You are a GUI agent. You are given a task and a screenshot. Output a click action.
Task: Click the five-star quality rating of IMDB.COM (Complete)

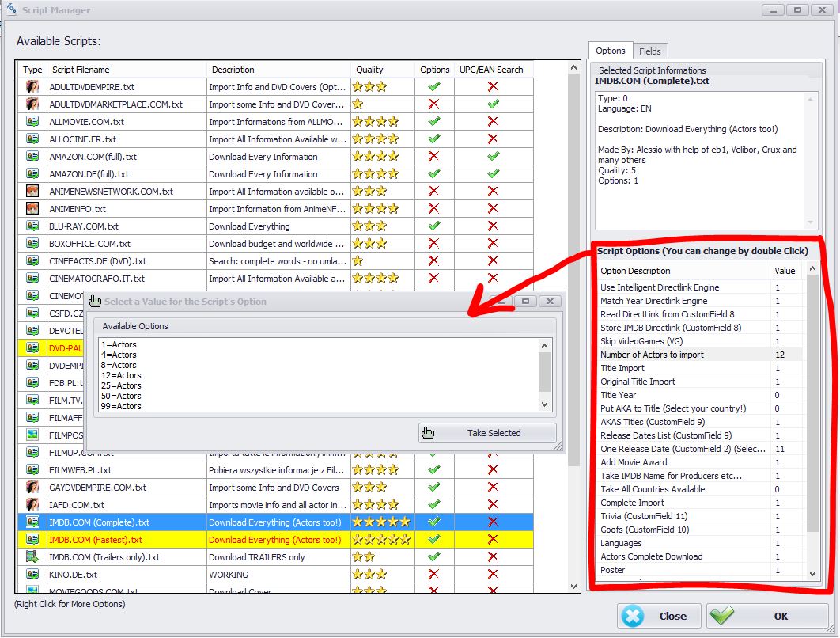tap(381, 522)
